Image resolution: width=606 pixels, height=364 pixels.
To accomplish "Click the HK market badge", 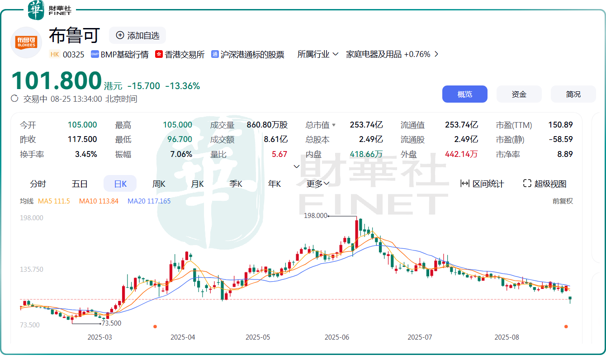I will [x=55, y=54].
